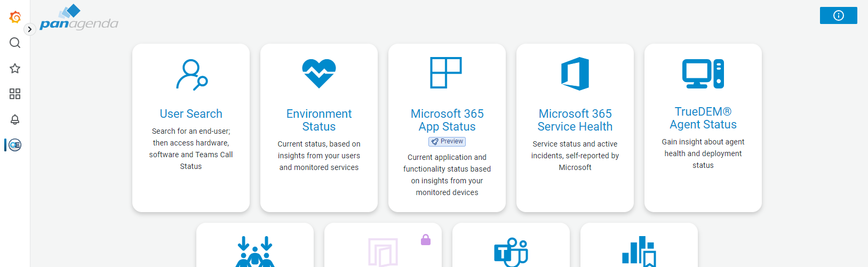Click the panagenda logo
Viewport: 868px width, 267px height.
pos(79,17)
